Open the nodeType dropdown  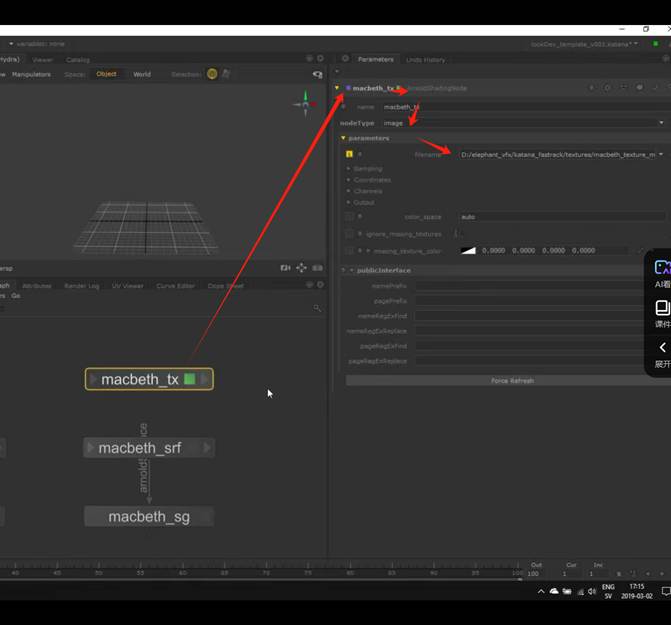click(521, 123)
